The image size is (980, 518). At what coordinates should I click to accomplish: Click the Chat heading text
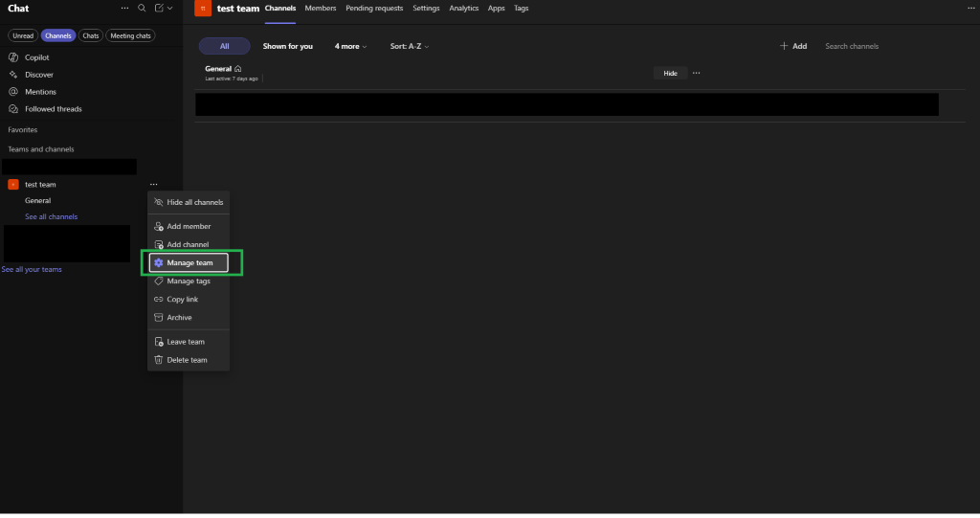(18, 8)
